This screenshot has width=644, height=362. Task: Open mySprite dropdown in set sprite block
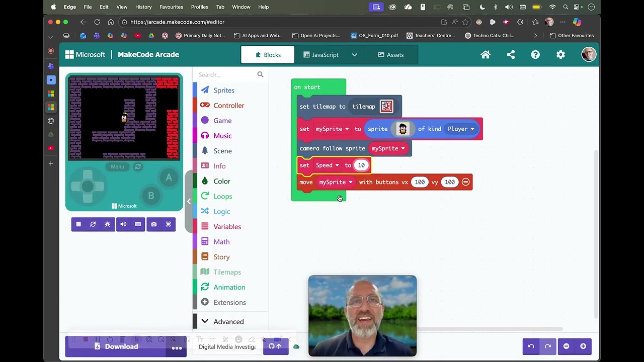point(332,129)
